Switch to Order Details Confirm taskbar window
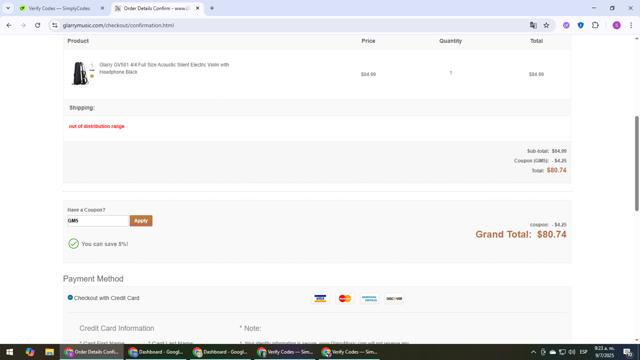 [92, 352]
